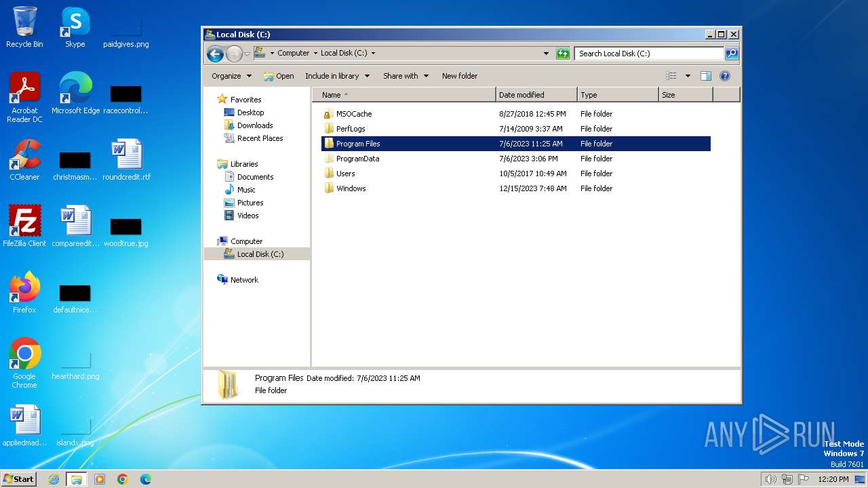Click the CCleaner desktop icon
Screen dimensions: 868x488
pos(24,159)
